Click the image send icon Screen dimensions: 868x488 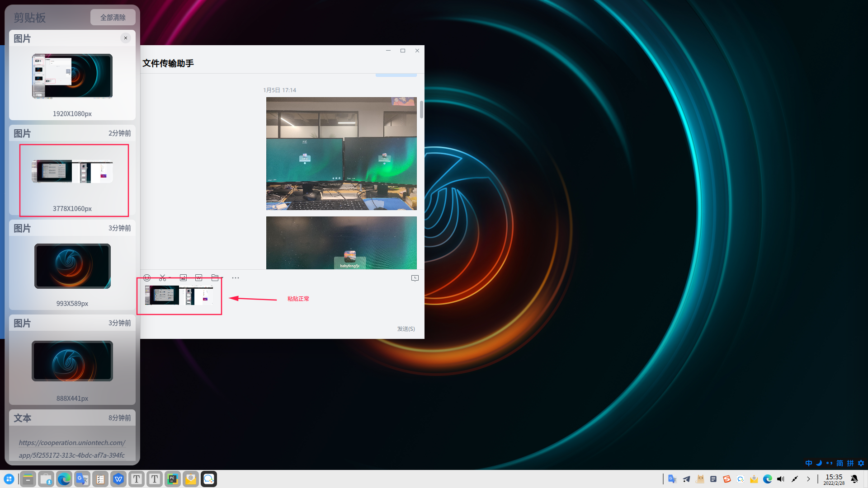click(183, 278)
